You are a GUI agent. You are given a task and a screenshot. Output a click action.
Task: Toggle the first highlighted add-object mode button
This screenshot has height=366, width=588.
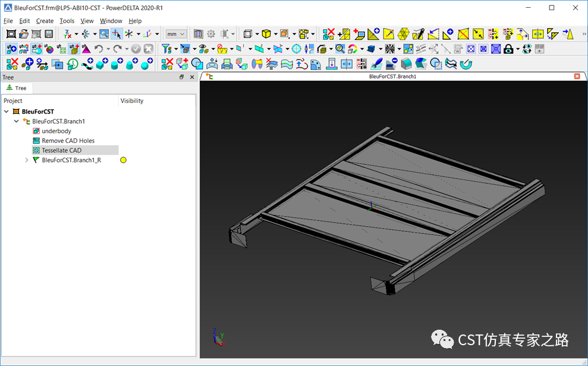tap(11, 49)
